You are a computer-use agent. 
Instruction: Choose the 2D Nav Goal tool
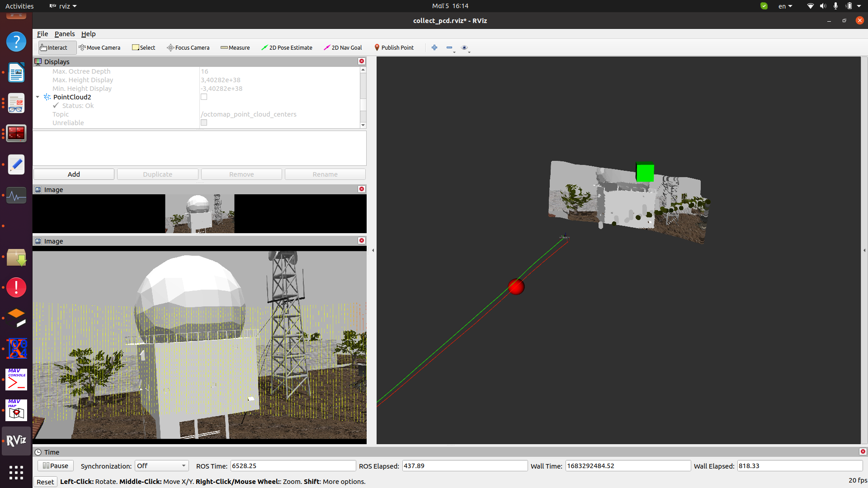point(342,47)
